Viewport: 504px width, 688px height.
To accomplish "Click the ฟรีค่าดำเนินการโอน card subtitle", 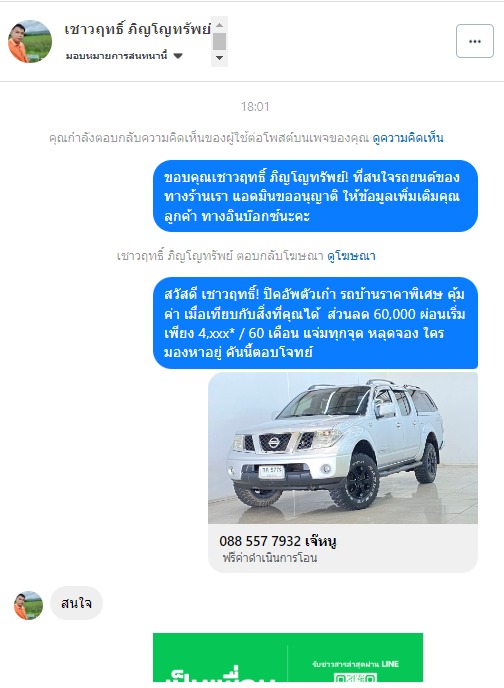I will click(x=270, y=558).
